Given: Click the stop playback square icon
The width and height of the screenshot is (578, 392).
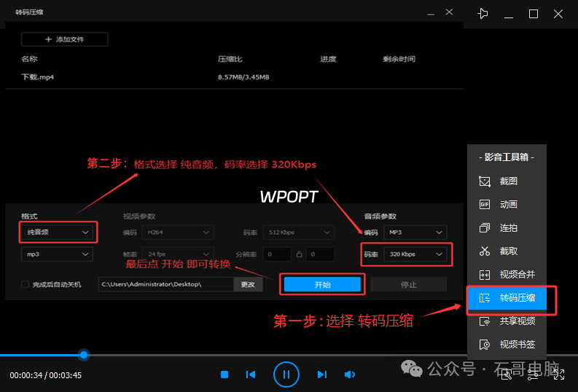Looking at the screenshot, I should pos(224,375).
